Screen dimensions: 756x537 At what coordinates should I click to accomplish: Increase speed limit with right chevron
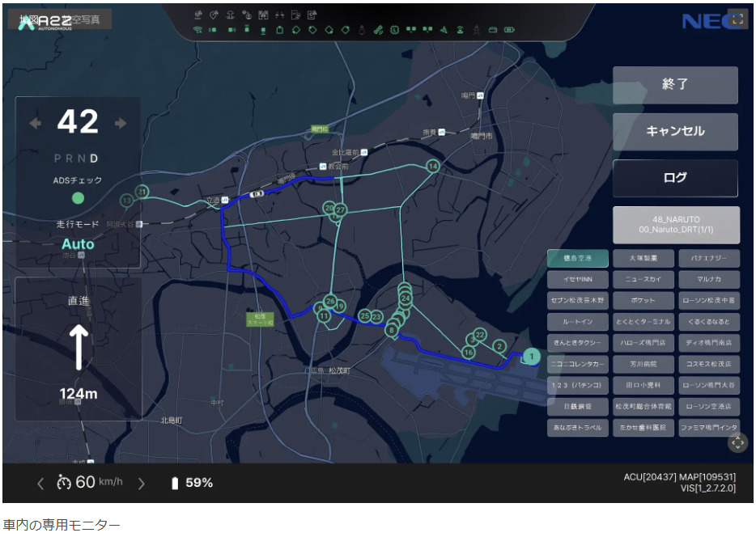[142, 484]
